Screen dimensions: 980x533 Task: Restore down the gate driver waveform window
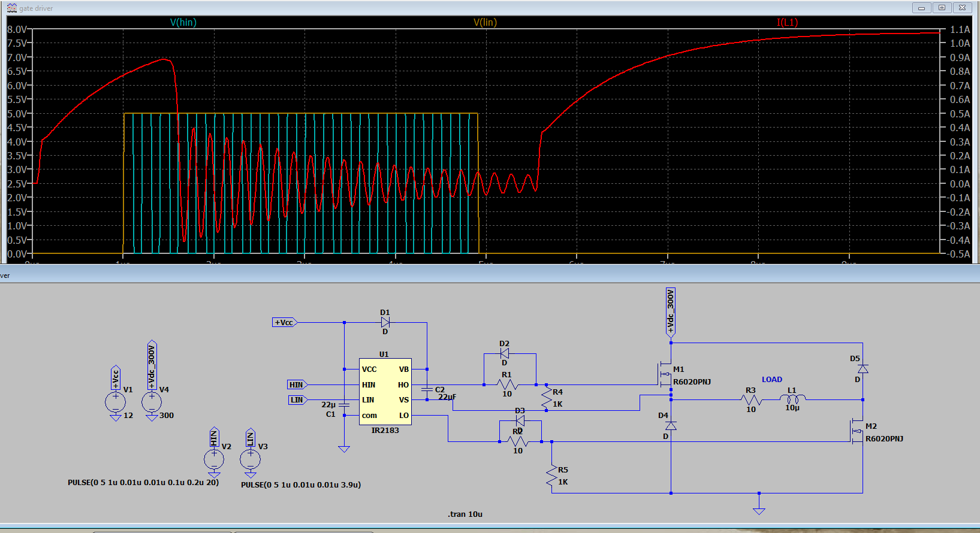click(942, 8)
